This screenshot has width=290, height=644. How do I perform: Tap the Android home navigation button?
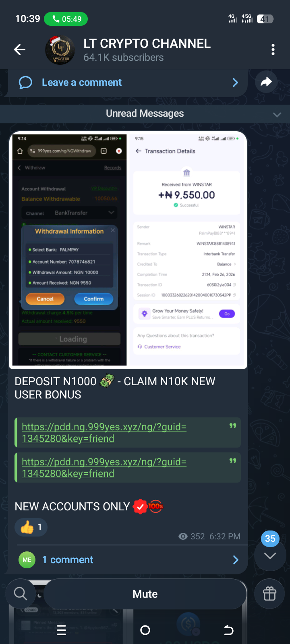(x=145, y=630)
